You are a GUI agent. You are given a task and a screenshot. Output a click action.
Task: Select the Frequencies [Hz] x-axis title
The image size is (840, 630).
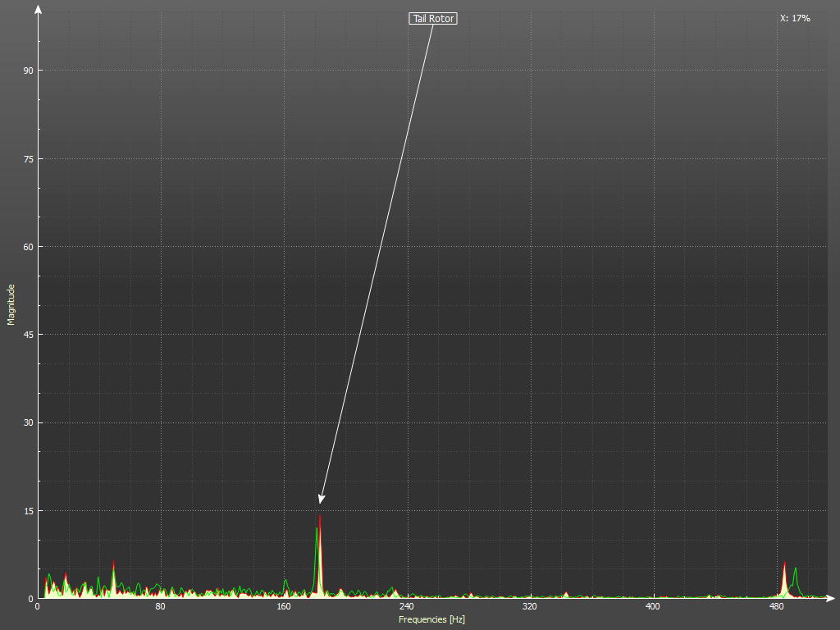coord(431,619)
